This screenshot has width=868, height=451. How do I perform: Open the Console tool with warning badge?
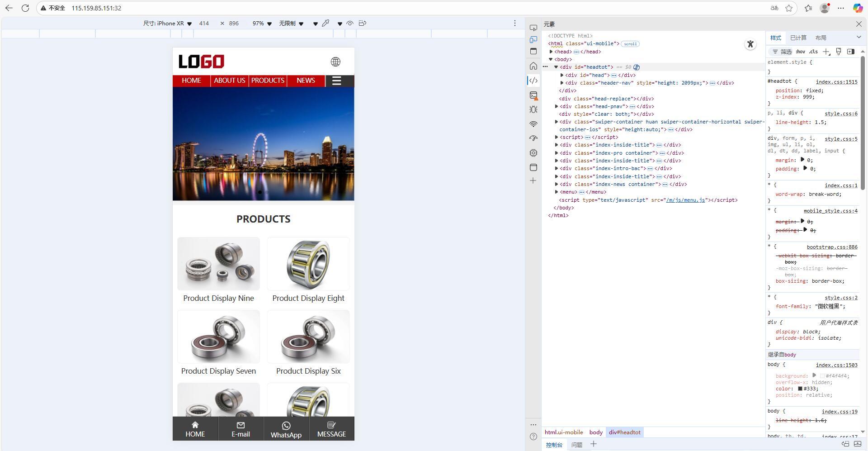tap(533, 95)
